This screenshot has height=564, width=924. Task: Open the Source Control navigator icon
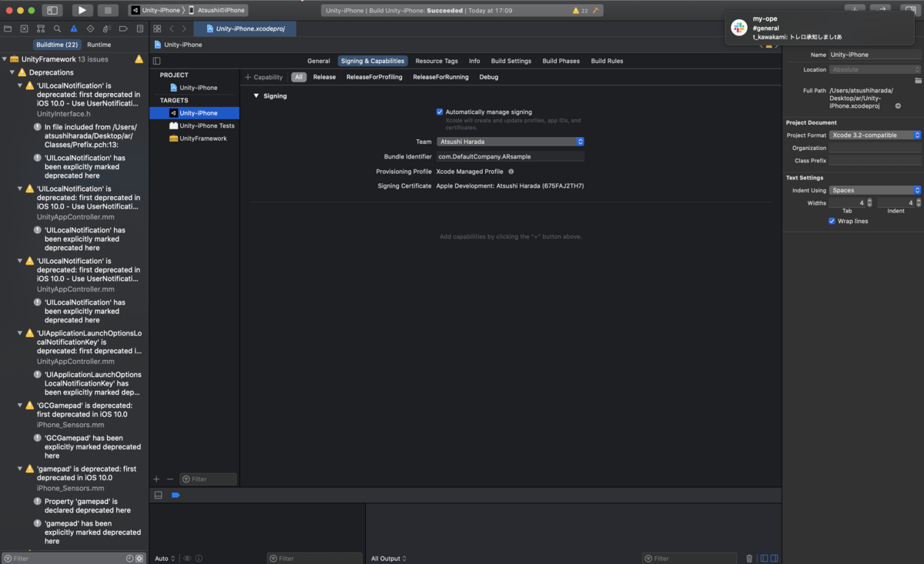point(24,28)
